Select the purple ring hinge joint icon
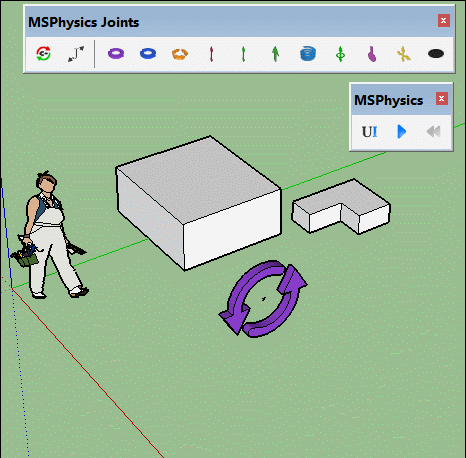Viewport: 466px width, 458px height. pyautogui.click(x=116, y=53)
